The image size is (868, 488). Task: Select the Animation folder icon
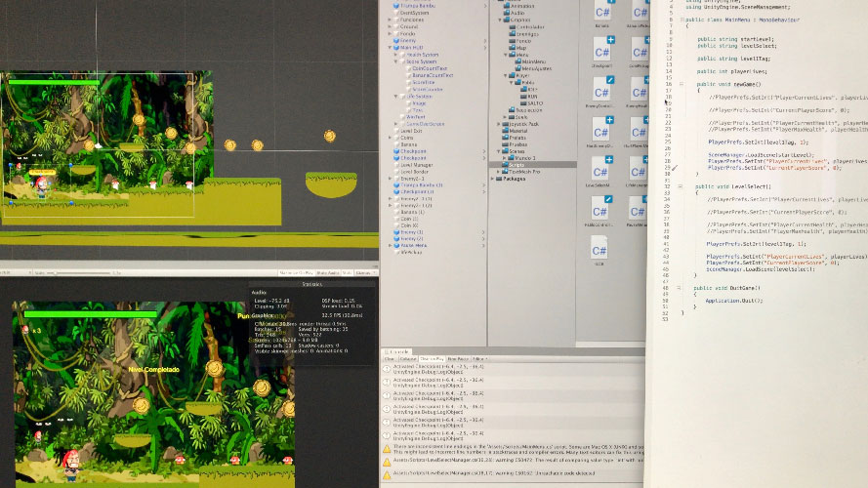(504, 4)
